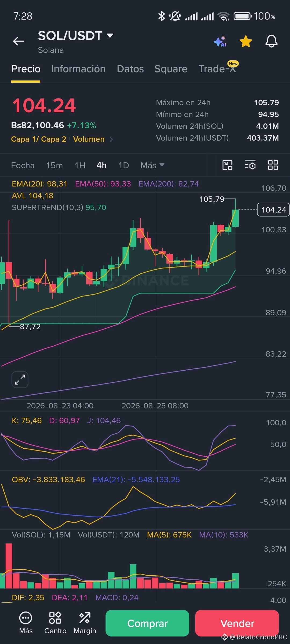Tap the back arrow
Viewport: 290px width, 644px height.
[x=19, y=41]
